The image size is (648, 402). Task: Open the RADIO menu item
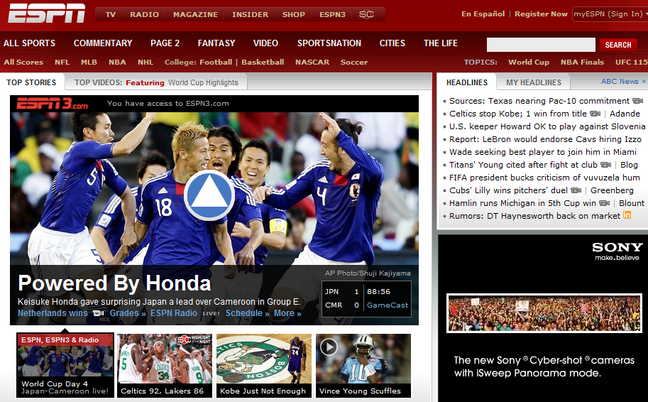pos(144,14)
